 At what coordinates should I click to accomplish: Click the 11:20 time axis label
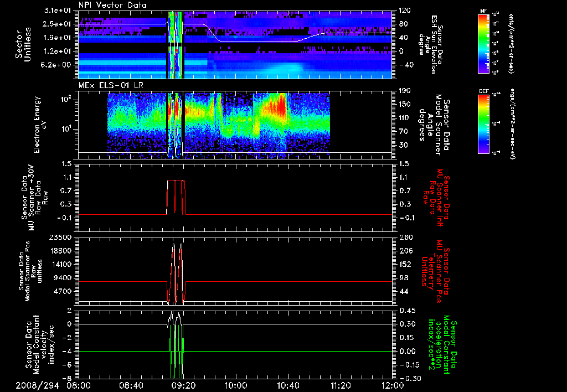point(341,385)
